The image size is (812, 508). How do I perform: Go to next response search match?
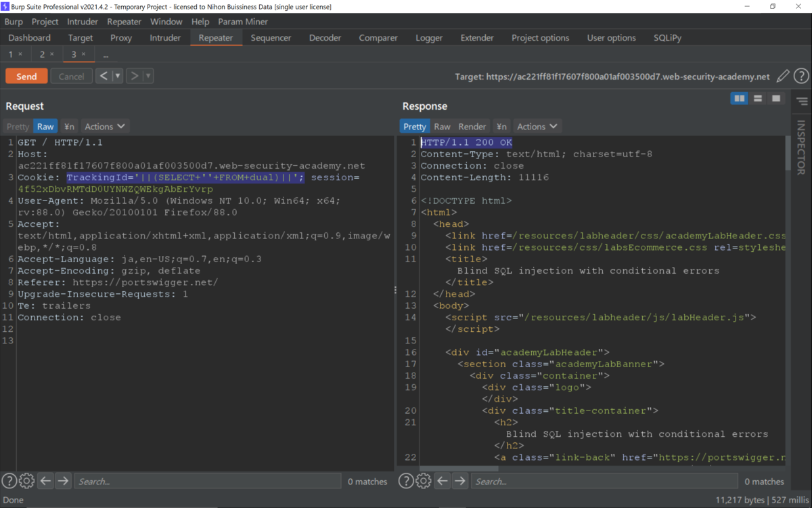[460, 481]
